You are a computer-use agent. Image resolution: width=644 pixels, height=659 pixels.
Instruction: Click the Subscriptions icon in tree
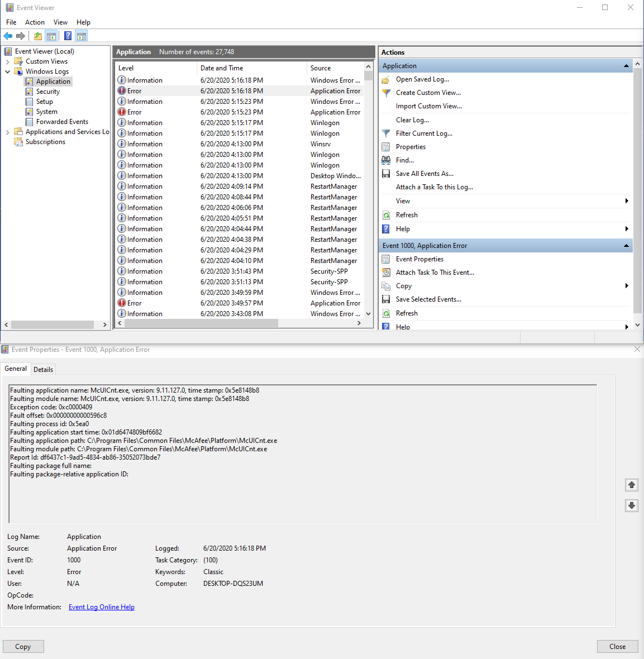click(18, 142)
